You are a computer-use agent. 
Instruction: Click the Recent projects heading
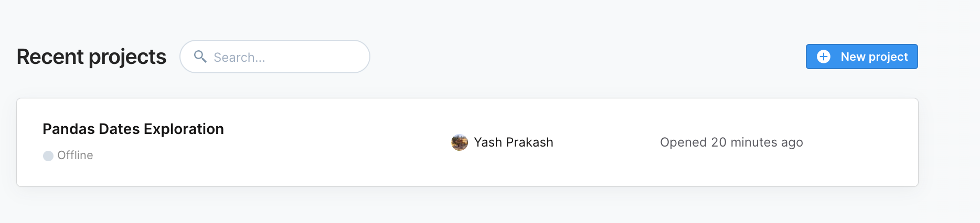tap(91, 57)
